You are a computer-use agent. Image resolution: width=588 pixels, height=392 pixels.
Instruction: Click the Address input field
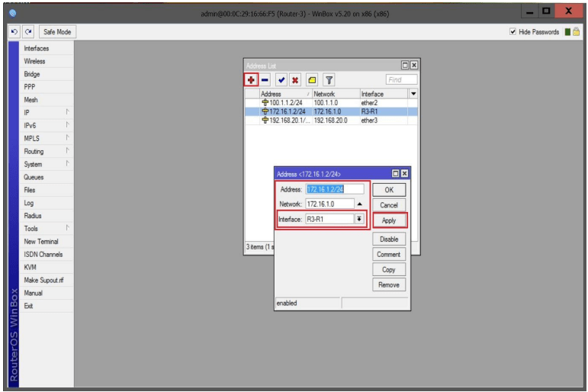pyautogui.click(x=334, y=189)
